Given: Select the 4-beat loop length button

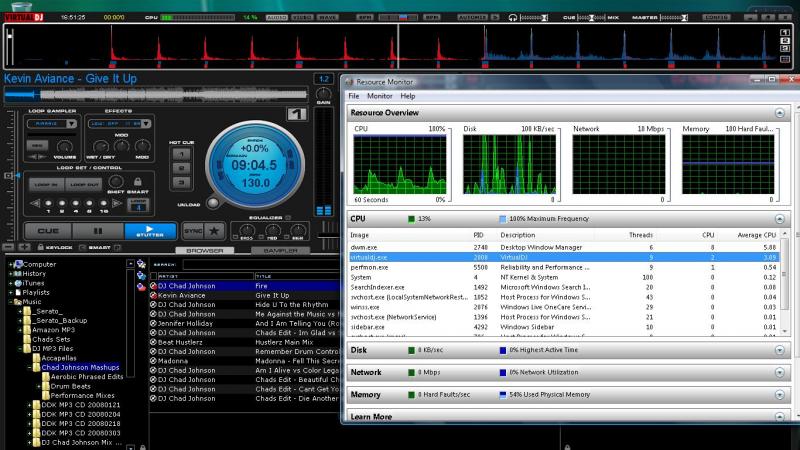Looking at the screenshot, I should point(76,203).
